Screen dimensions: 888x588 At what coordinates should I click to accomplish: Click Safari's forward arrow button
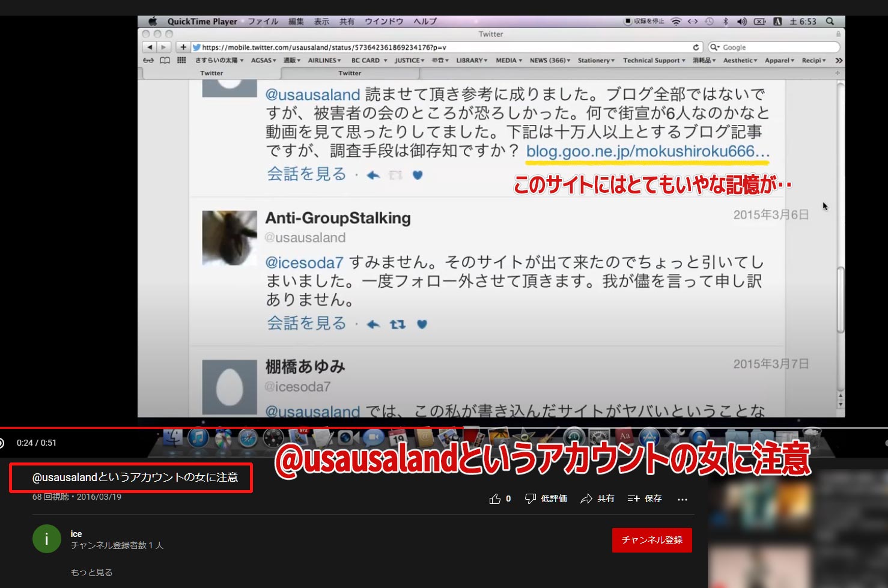pos(163,47)
